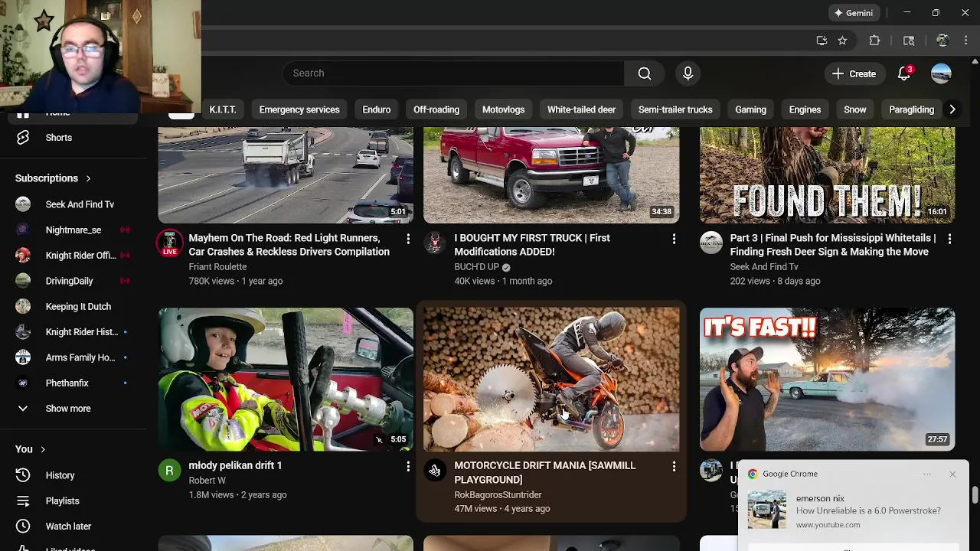980x551 pixels.
Task: Open Gemini in Chrome title bar
Action: pyautogui.click(x=854, y=13)
